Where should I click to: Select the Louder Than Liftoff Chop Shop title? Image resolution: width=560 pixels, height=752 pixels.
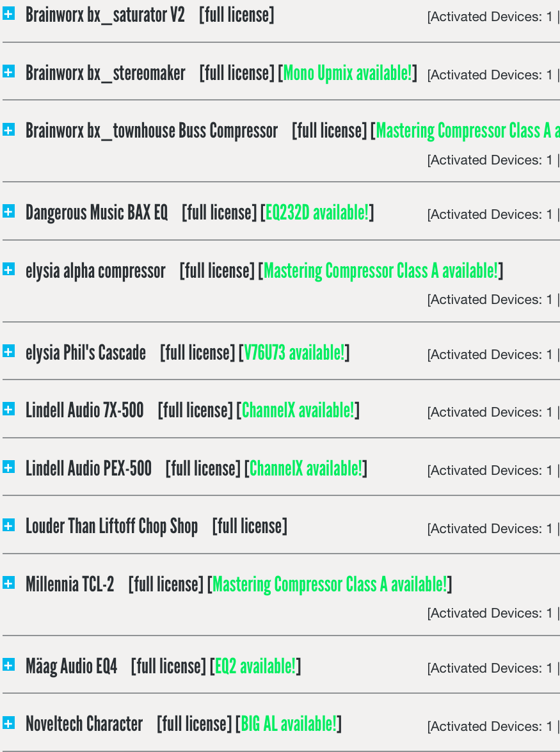112,527
